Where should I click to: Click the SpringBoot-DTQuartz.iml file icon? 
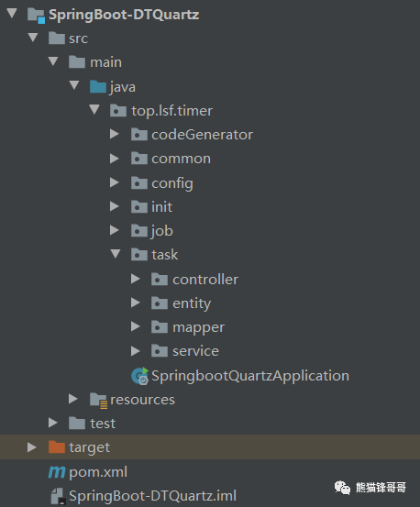tap(59, 496)
